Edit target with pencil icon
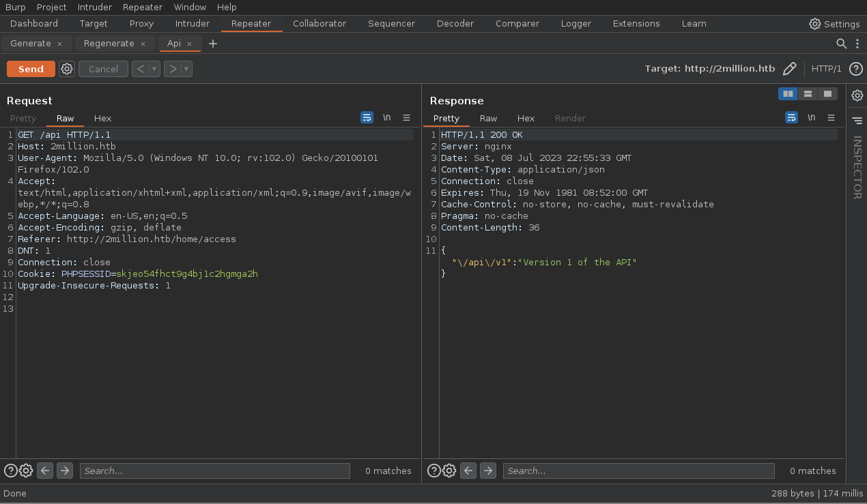 coord(790,69)
